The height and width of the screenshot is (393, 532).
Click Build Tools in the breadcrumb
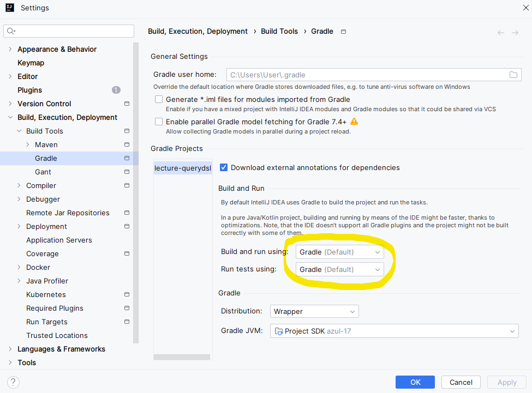coord(279,31)
